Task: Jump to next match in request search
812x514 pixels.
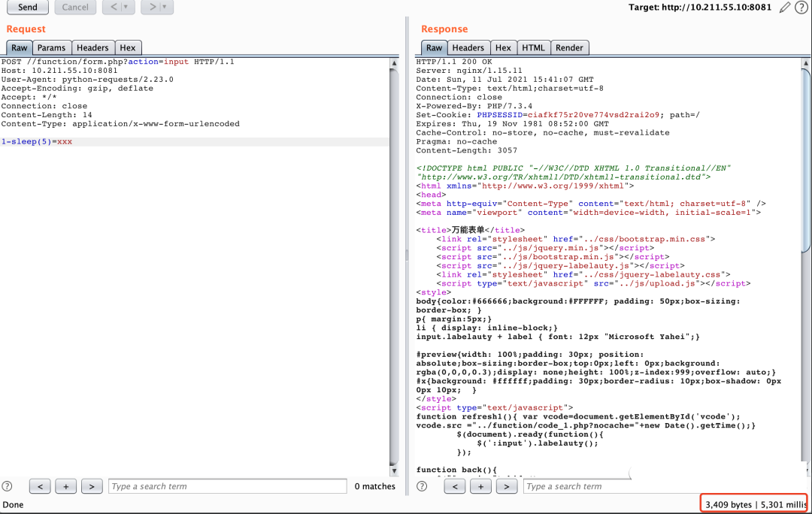Action: click(x=92, y=486)
